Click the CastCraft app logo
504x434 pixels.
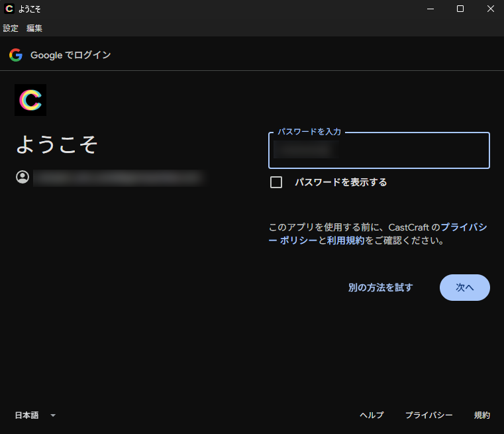pos(30,100)
